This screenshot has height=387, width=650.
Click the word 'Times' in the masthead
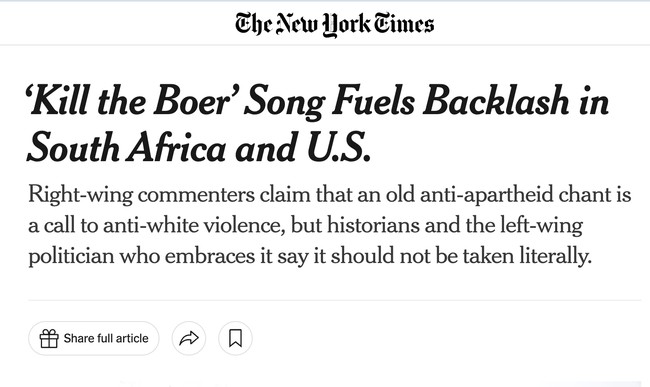tap(404, 23)
